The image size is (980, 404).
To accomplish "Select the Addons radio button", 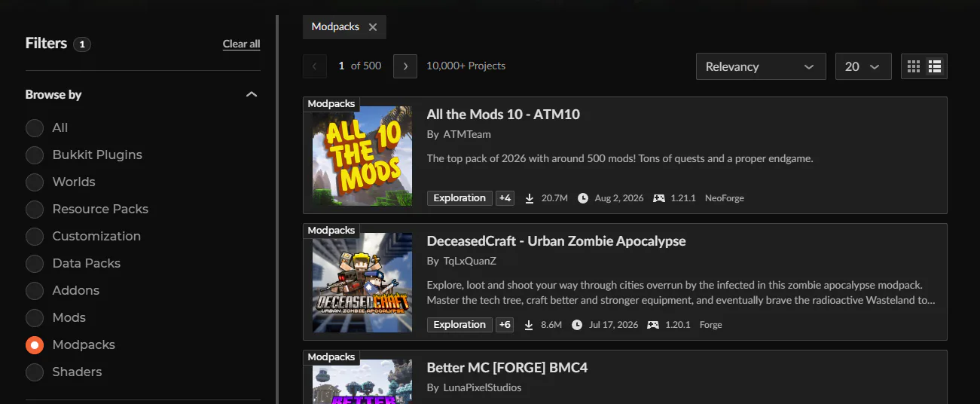I will tap(35, 291).
